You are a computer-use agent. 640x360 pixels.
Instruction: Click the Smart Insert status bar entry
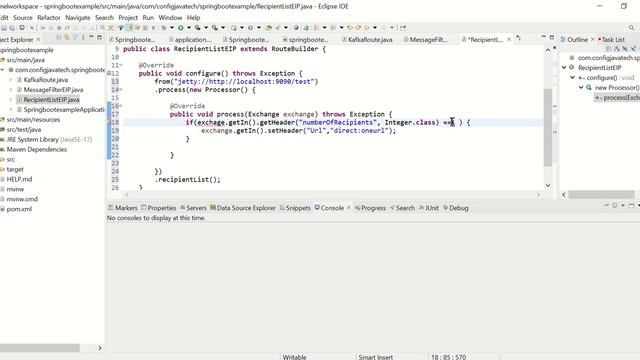[x=376, y=357]
